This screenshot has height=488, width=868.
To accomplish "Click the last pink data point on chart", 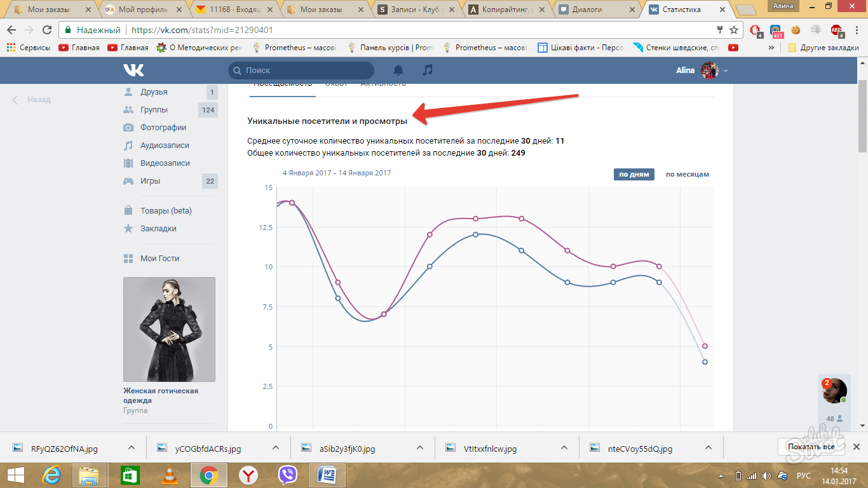I will pos(705,346).
